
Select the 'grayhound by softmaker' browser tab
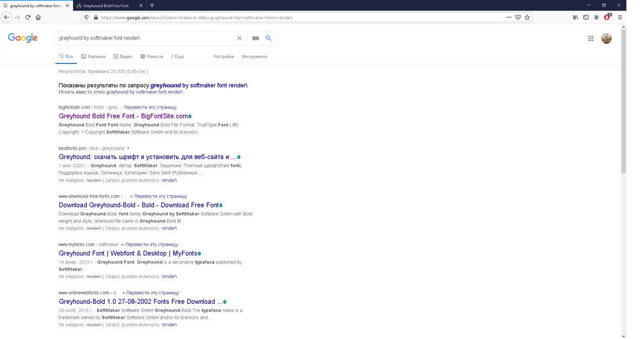click(x=36, y=6)
